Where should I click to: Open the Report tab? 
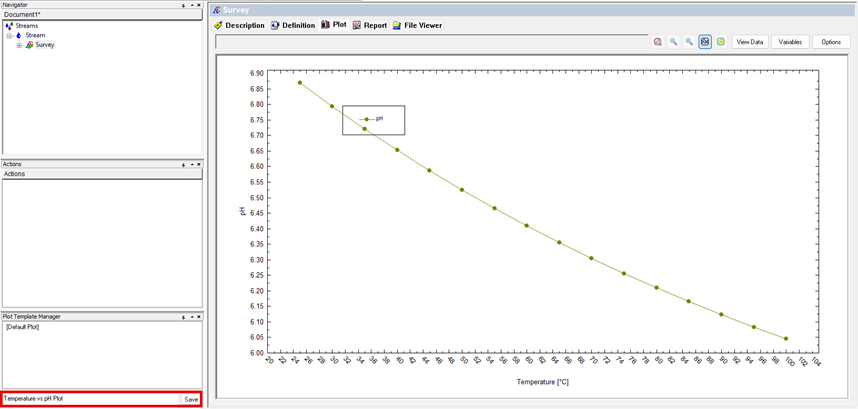[369, 25]
